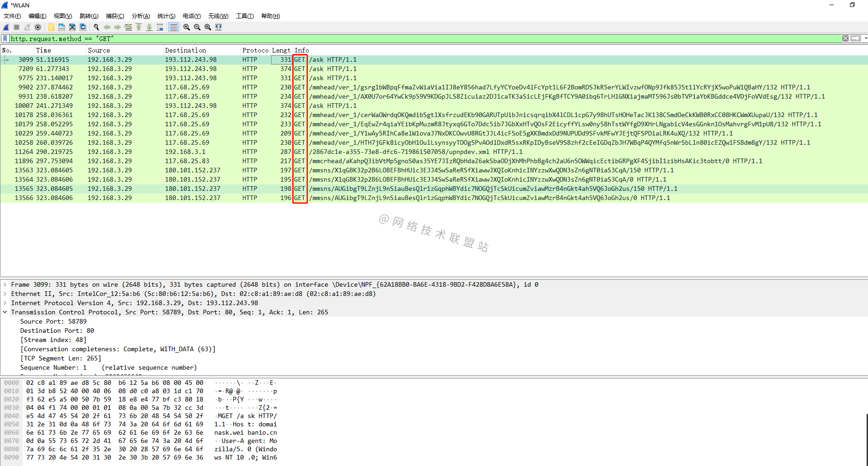Open the capture options gear icon
This screenshot has width=868, height=466.
coord(38,27)
